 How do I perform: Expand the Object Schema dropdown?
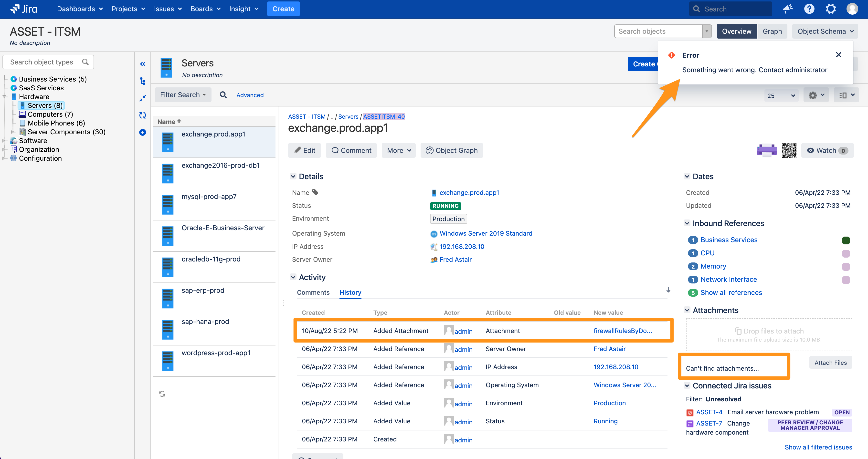point(825,31)
